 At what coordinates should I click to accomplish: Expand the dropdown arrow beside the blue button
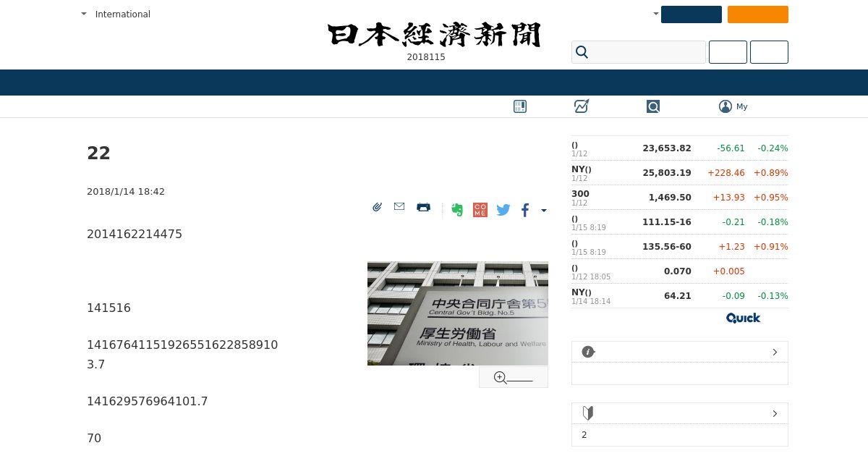pyautogui.click(x=655, y=14)
